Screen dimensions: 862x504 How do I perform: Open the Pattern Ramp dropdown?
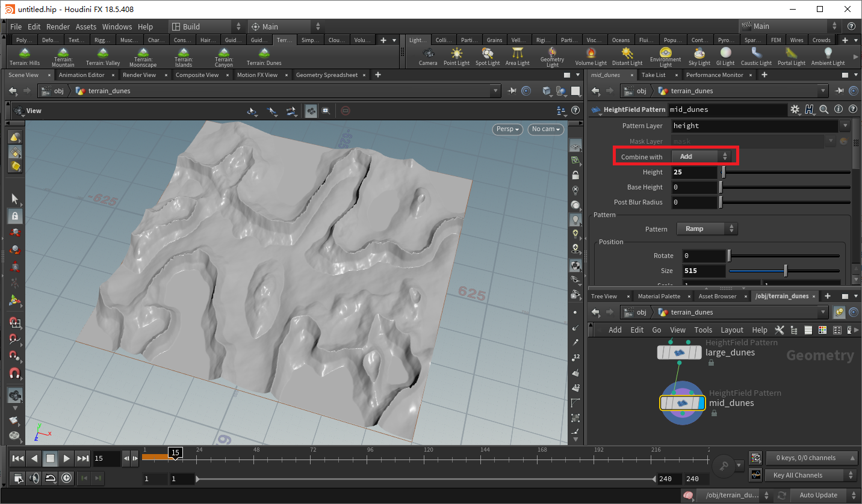[x=707, y=229]
